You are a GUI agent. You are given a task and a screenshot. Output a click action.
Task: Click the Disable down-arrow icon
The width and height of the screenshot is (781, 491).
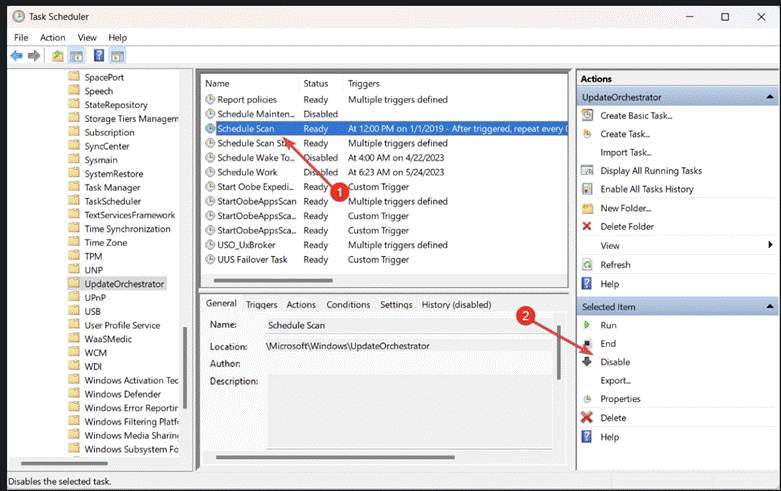[588, 362]
